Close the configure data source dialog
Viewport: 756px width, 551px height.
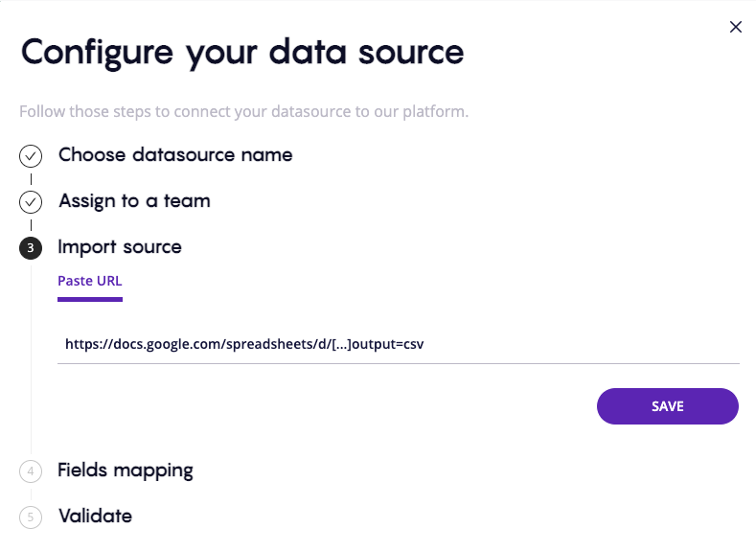[x=736, y=27]
